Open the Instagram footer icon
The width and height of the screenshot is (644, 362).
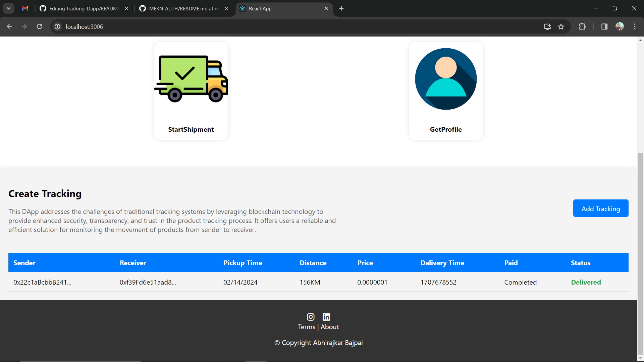coord(311,317)
